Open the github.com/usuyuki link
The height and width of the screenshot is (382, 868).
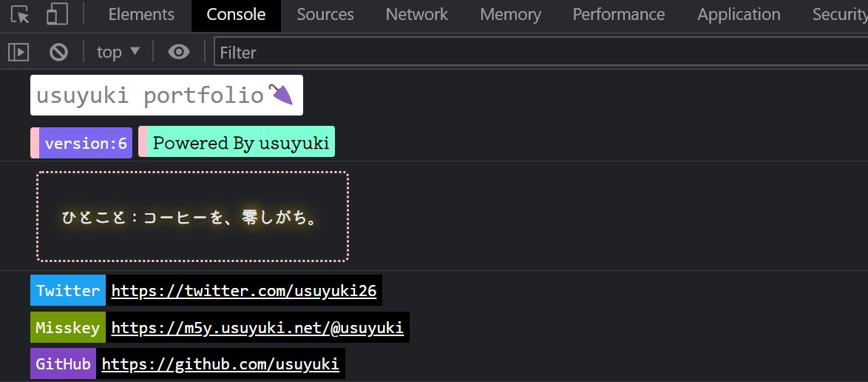pyautogui.click(x=220, y=364)
